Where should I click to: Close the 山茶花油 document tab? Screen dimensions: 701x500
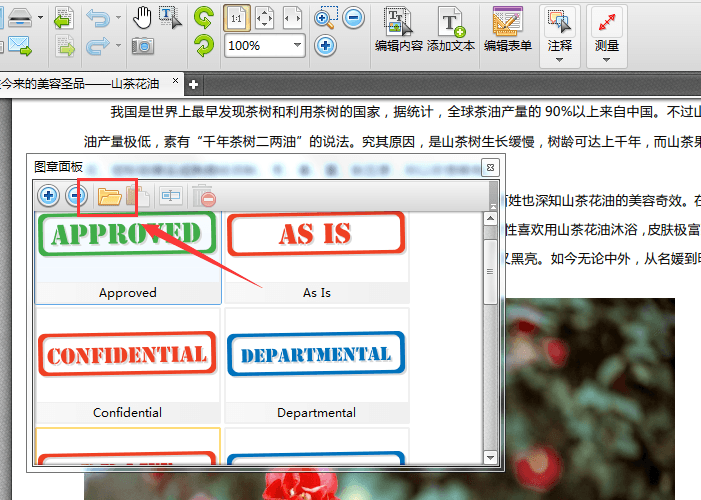[175, 81]
